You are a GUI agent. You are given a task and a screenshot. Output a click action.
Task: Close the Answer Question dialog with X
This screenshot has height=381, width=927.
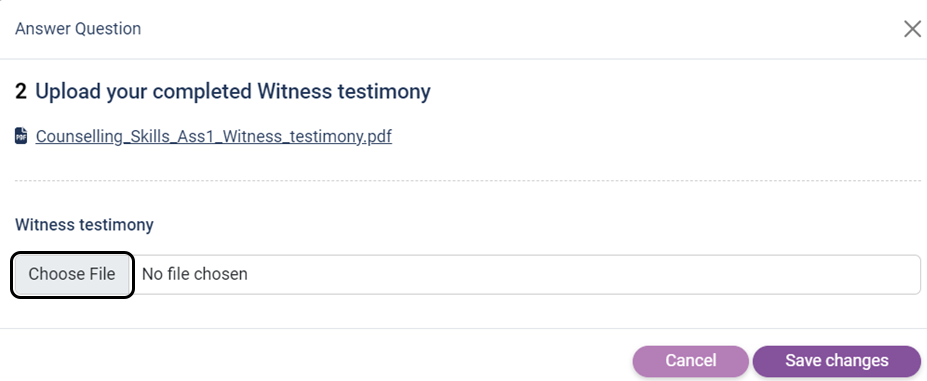coord(912,28)
